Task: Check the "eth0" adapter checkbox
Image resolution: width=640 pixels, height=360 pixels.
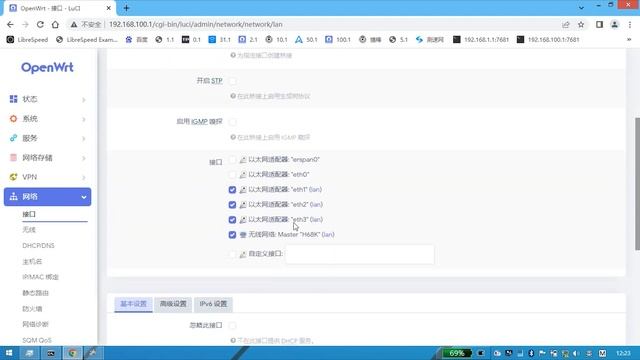Action: tap(232, 175)
